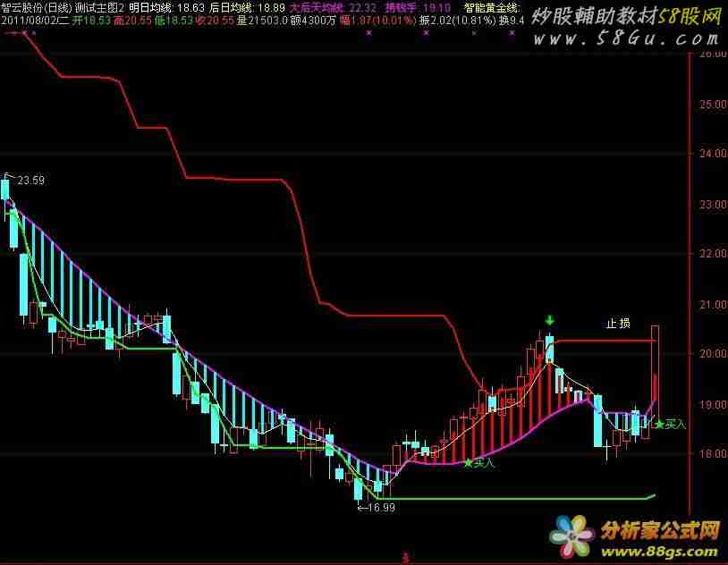This screenshot has width=728, height=565.
Task: Click the cyan candlestick at the 16.99 low
Action: 358,488
